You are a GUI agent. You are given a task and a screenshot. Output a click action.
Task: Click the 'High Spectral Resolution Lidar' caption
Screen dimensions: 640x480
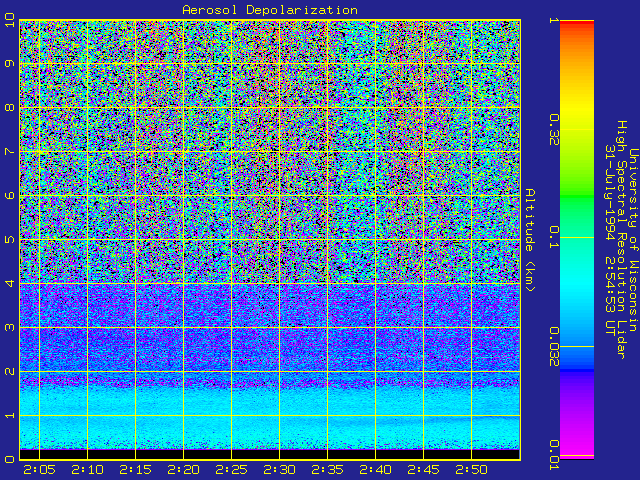621,240
